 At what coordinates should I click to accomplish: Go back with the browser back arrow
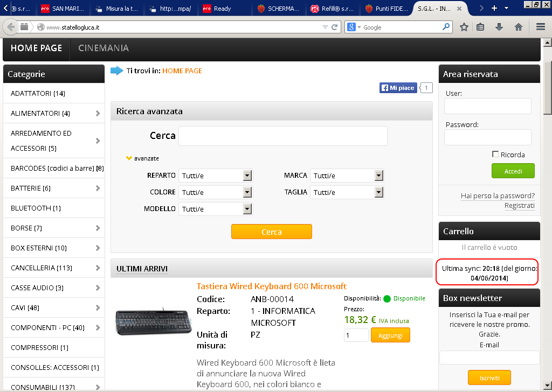[x=11, y=27]
